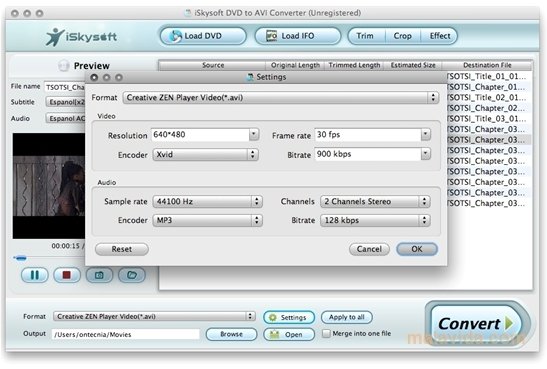
Task: Click the Source column header
Action: [212, 65]
